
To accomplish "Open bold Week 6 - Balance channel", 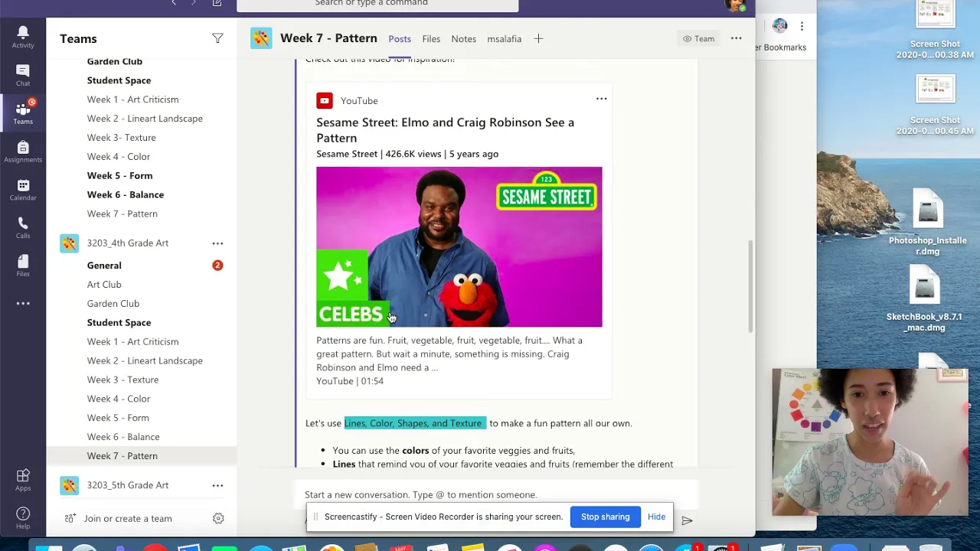I will point(126,194).
